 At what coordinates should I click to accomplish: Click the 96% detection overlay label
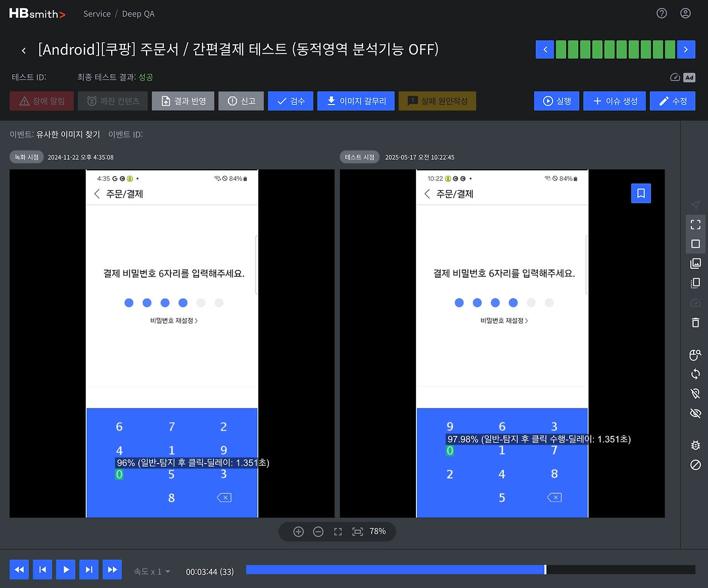[193, 463]
